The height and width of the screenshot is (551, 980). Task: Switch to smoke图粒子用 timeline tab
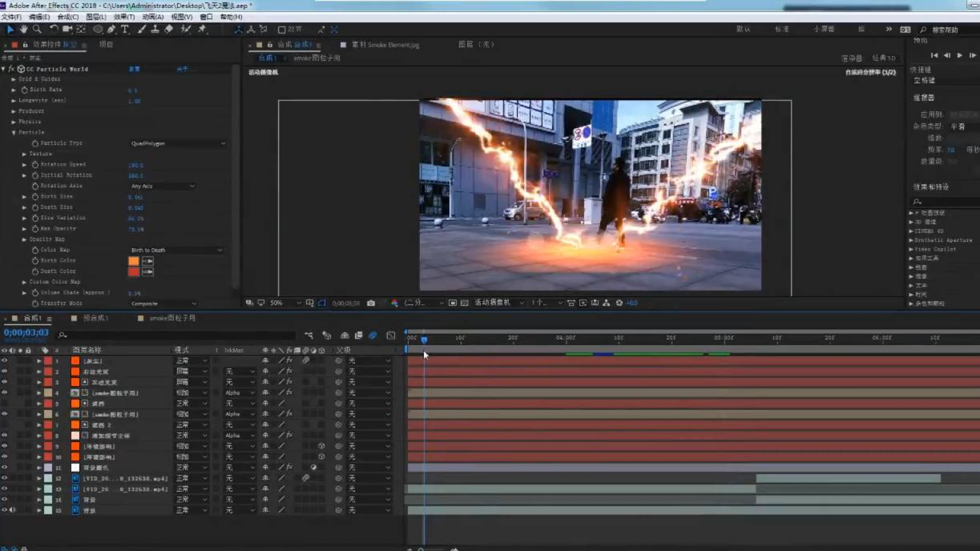coord(172,318)
